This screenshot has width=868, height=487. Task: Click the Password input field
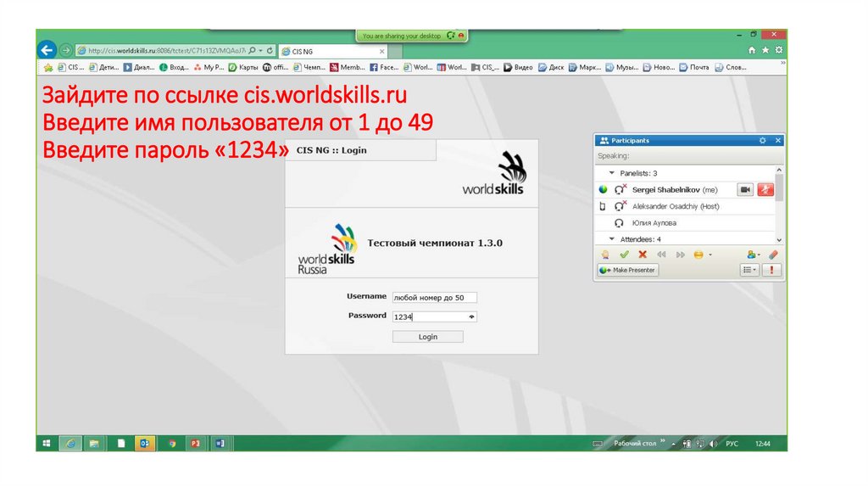tap(435, 317)
